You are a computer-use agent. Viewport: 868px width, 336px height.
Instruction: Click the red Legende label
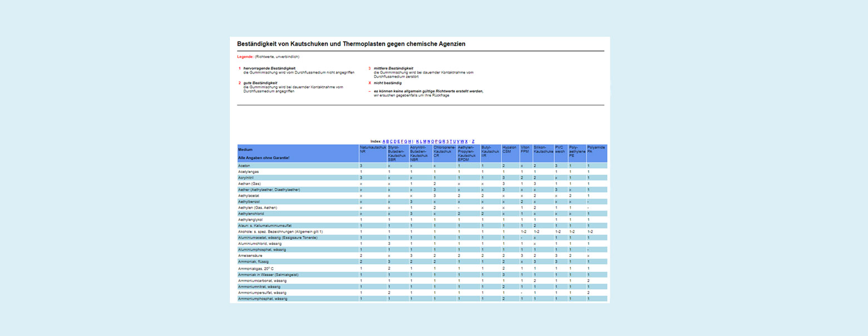[x=245, y=57]
